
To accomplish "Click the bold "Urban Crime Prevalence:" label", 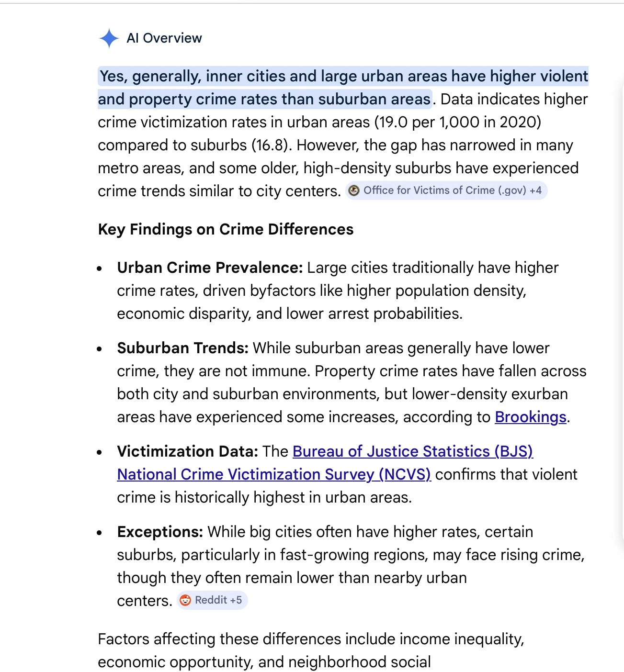I will [x=210, y=268].
